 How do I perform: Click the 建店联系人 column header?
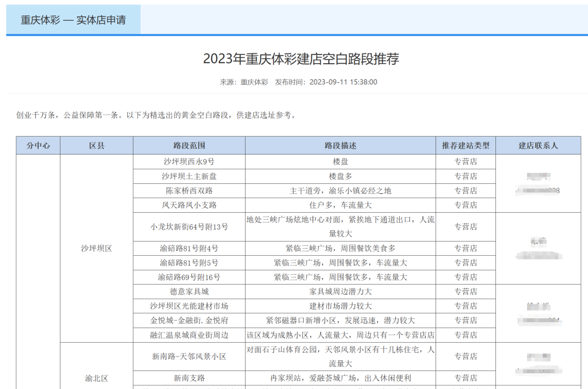(x=538, y=145)
